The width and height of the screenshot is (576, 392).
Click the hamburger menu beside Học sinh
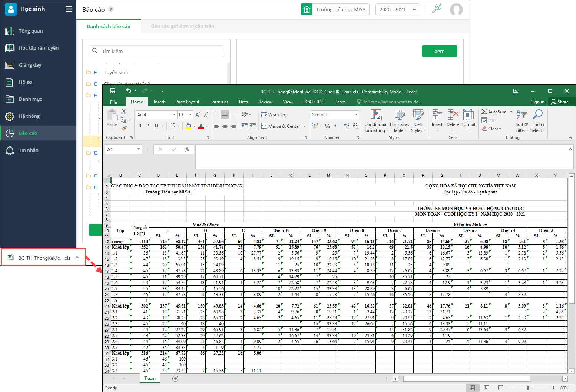[69, 9]
